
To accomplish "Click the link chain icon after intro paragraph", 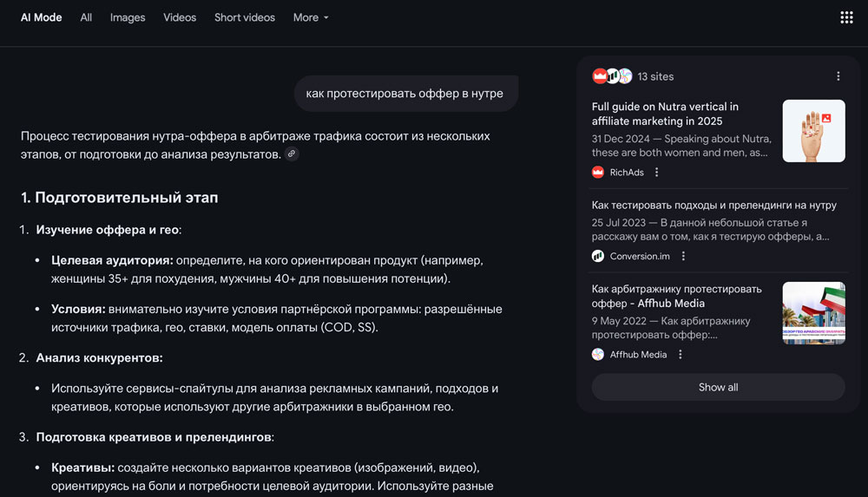I will pyautogui.click(x=292, y=154).
